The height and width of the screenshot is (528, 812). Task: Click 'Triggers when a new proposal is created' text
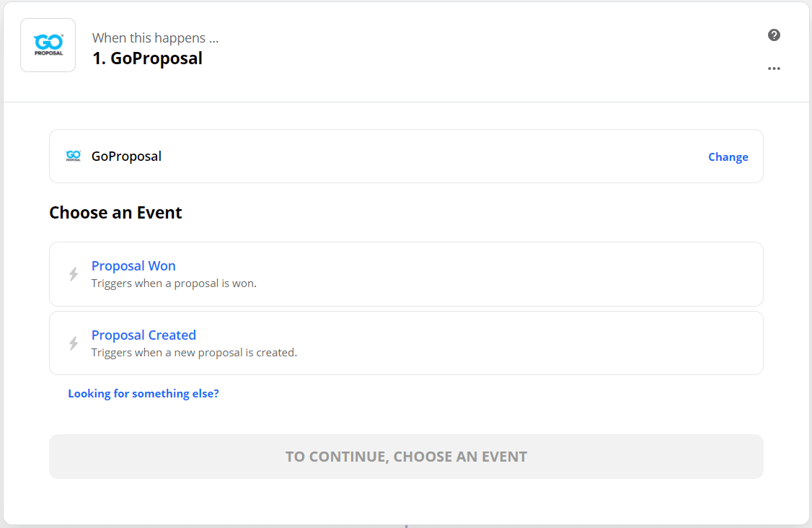(x=194, y=353)
